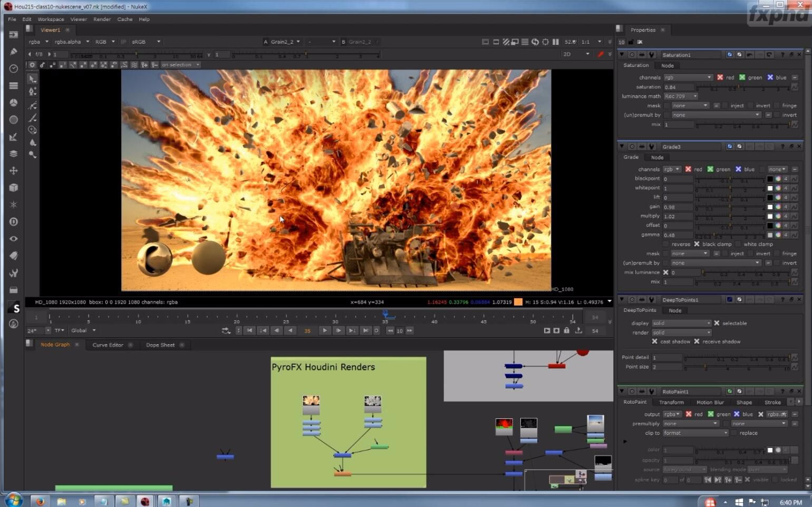Switch to the Curve Editor tab
Screen dimensions: 812x507
pyautogui.click(x=108, y=345)
